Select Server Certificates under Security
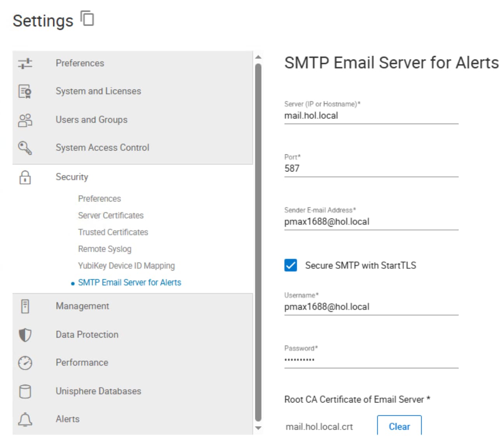Viewport: 504px width, 448px height. 111,215
